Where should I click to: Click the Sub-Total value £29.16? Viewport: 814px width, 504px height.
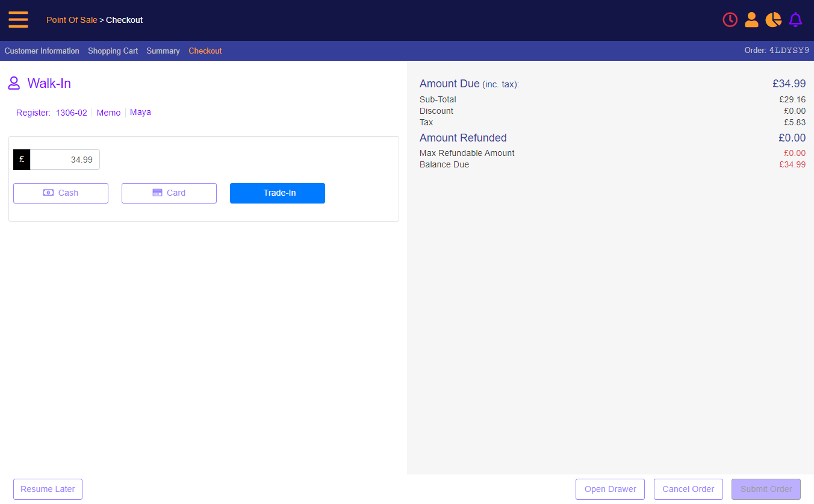(792, 100)
